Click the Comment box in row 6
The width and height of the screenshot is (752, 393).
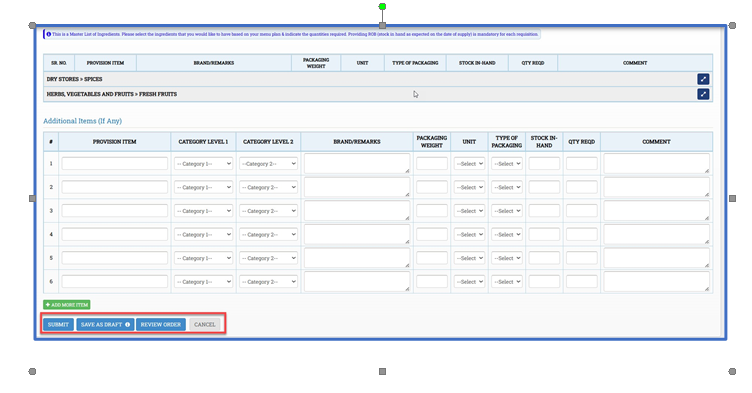click(657, 282)
